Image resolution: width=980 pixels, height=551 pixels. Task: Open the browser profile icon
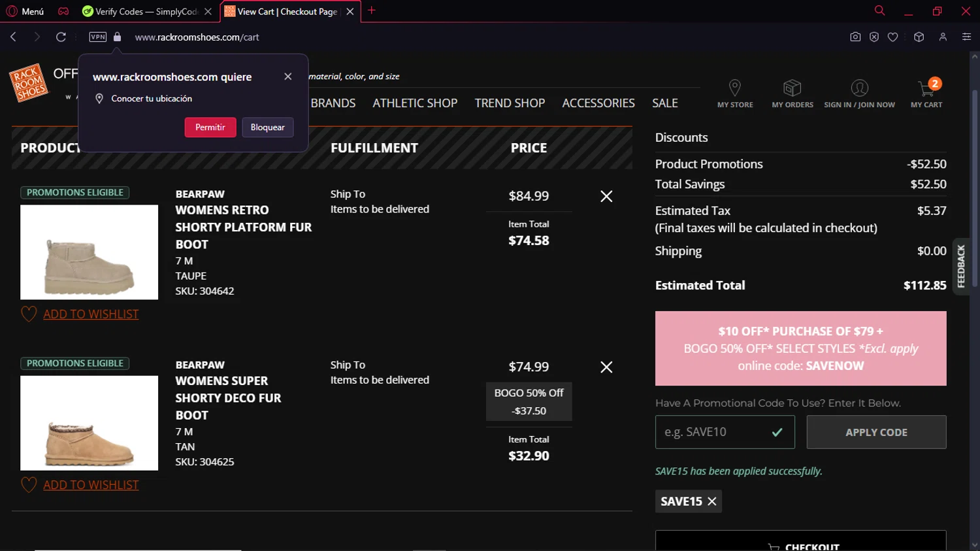943,37
